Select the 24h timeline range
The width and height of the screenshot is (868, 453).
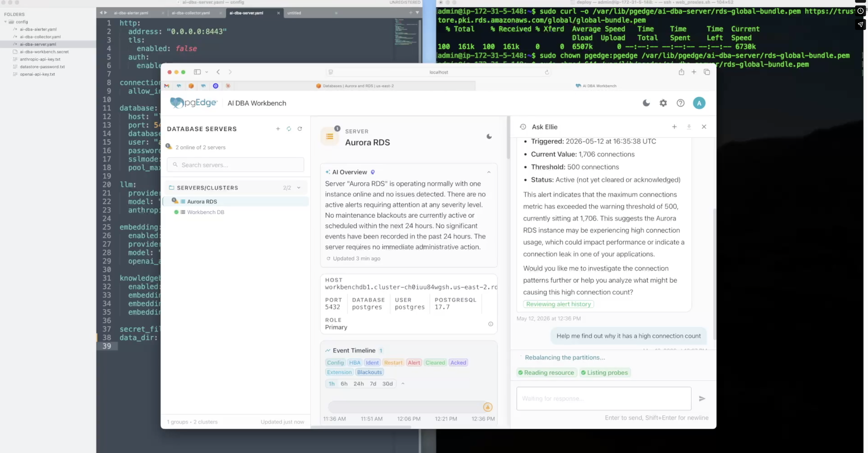tap(359, 384)
